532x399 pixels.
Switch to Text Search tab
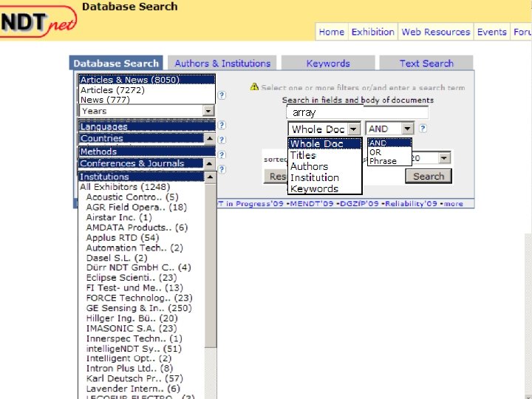[426, 64]
